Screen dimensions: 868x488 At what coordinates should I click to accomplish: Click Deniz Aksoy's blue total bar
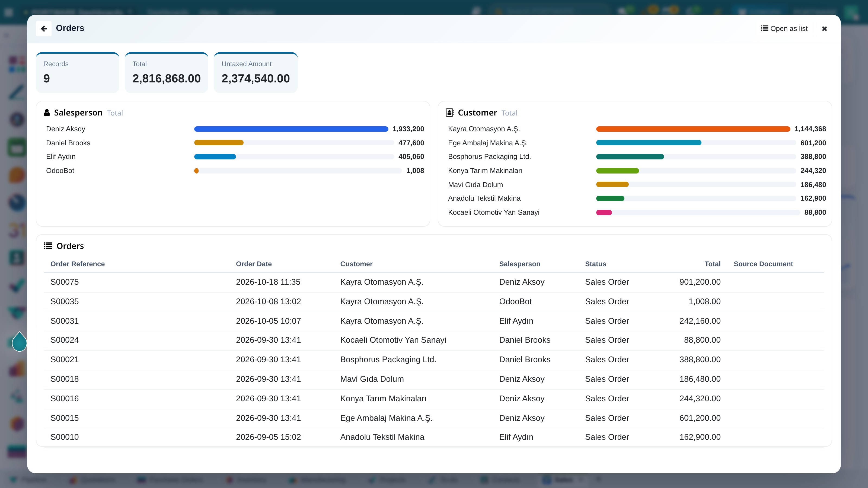pyautogui.click(x=291, y=129)
